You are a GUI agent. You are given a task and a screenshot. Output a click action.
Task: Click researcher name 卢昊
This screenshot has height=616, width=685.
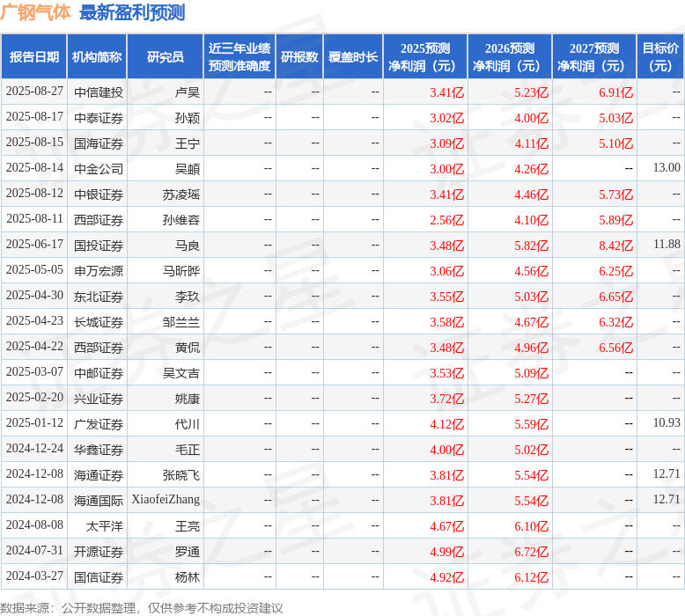tap(188, 92)
